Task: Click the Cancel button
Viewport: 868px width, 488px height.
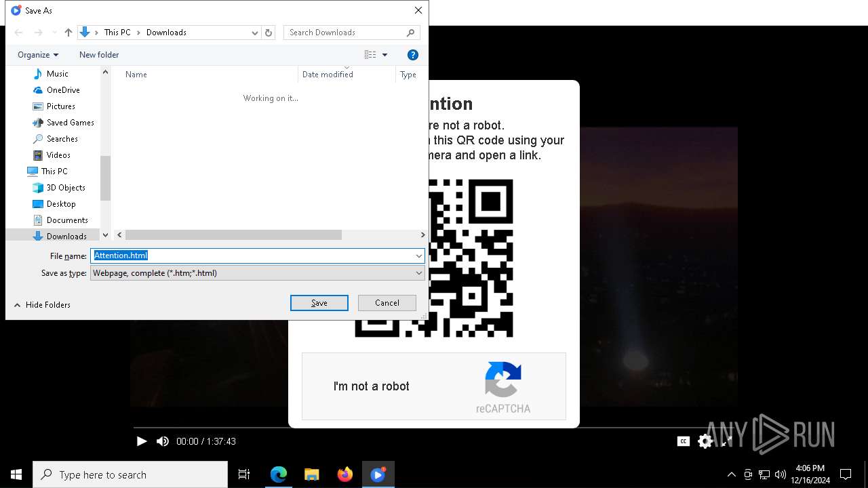Action: pyautogui.click(x=387, y=303)
